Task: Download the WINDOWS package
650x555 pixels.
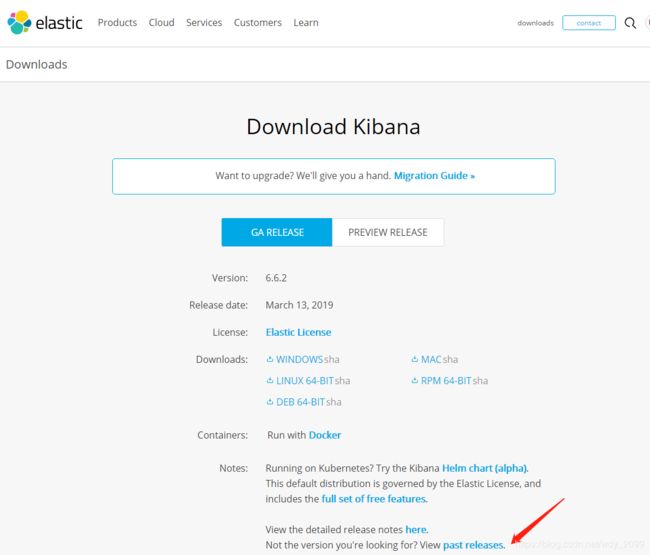Action: pyautogui.click(x=299, y=359)
